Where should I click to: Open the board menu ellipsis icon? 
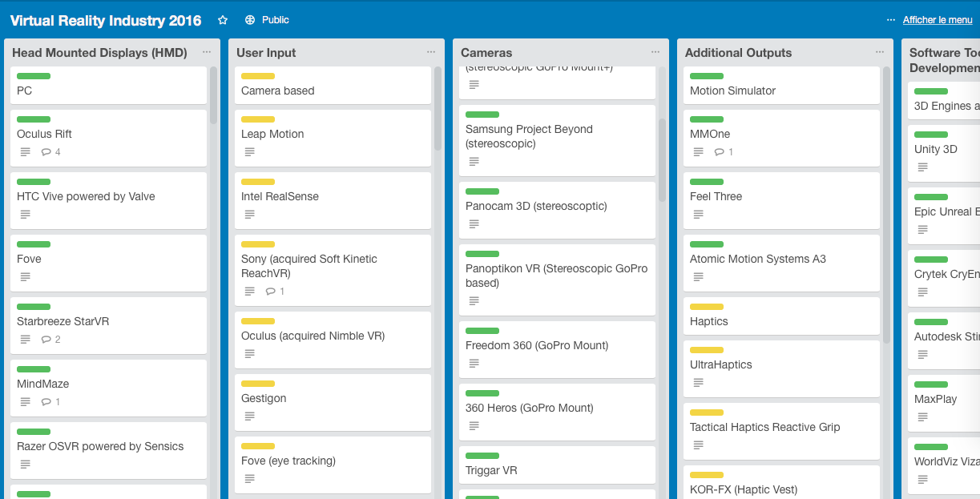[x=891, y=20]
